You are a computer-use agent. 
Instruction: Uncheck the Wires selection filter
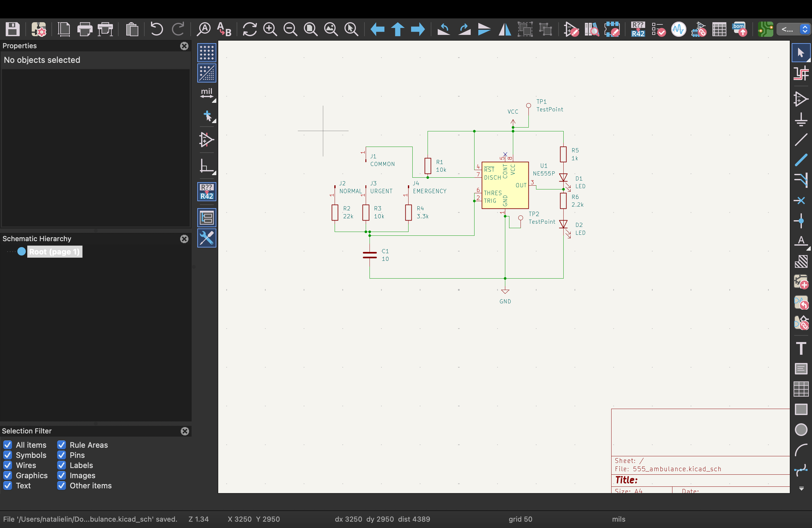point(8,465)
